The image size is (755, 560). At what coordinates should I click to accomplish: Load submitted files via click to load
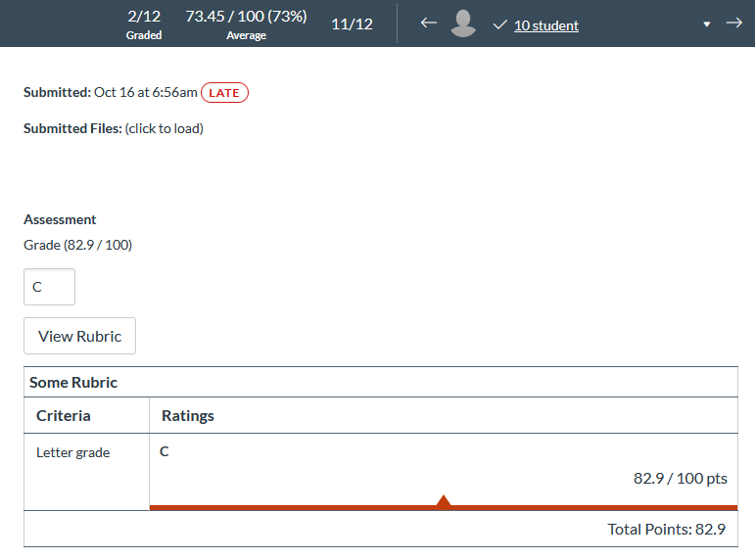click(x=164, y=128)
